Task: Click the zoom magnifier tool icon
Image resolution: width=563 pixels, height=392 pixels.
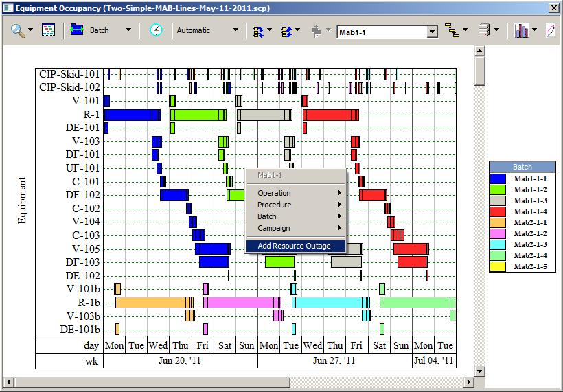Action: tap(16, 30)
